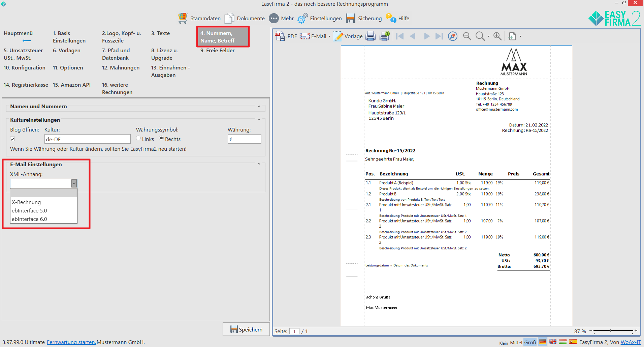Image resolution: width=644 pixels, height=347 pixels.
Task: Open 6. Vorlagen settings
Action: [x=67, y=50]
